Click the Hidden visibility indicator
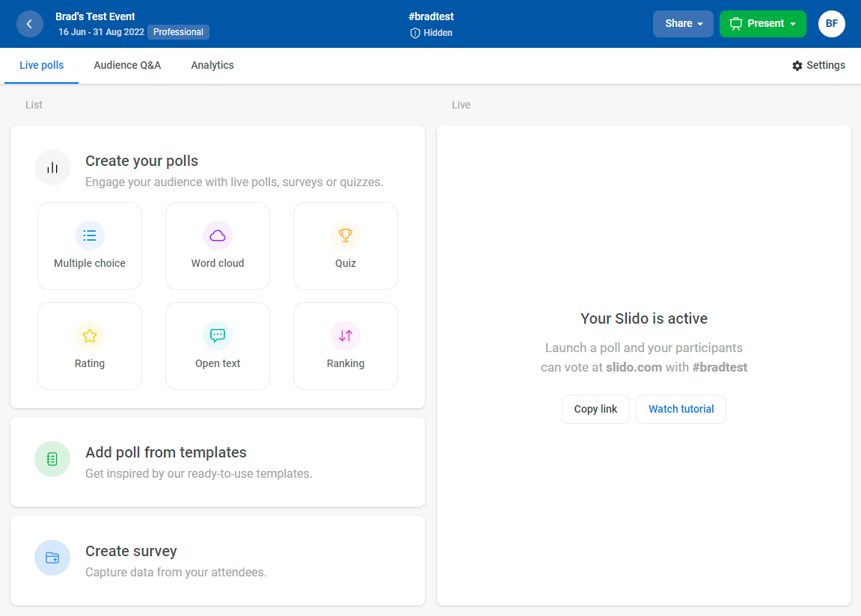This screenshot has height=616, width=861. point(431,32)
